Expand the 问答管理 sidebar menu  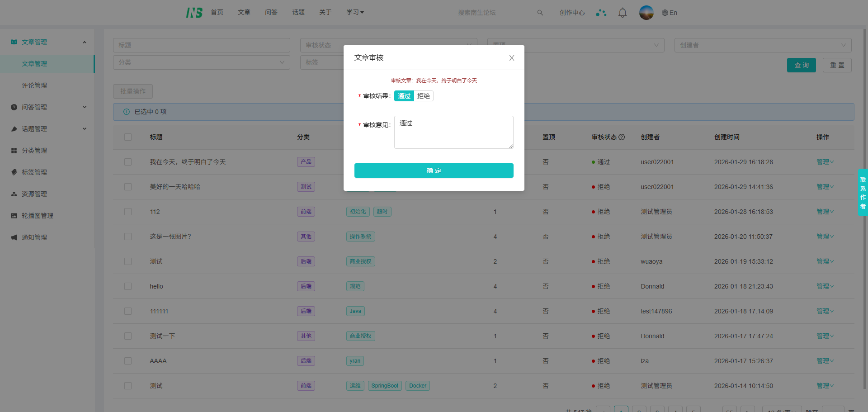47,107
